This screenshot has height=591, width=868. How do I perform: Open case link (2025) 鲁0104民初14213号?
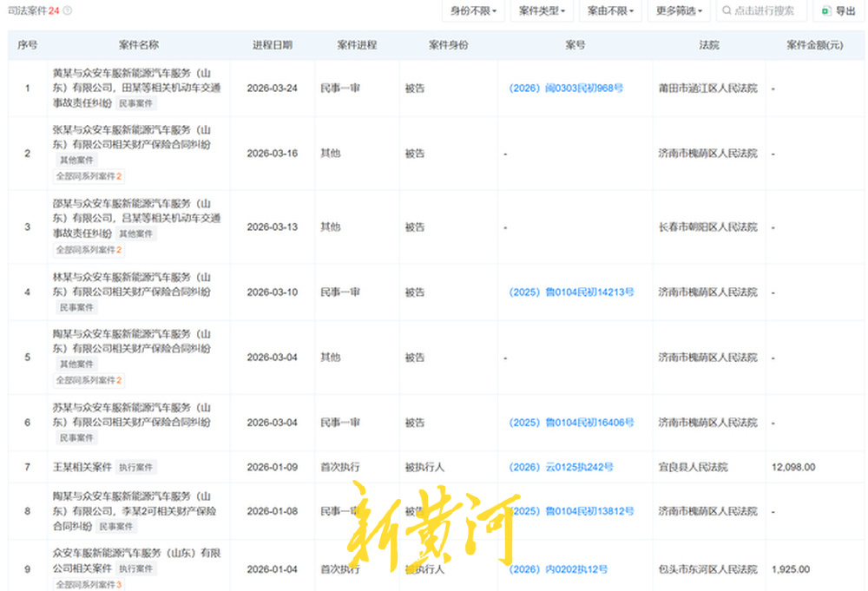(x=571, y=292)
